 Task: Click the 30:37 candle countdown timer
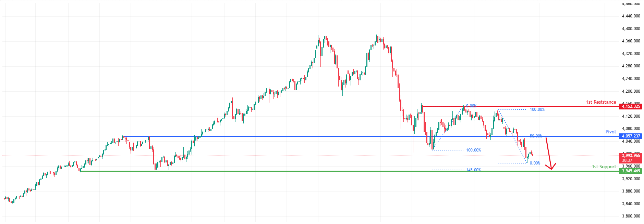(627, 160)
